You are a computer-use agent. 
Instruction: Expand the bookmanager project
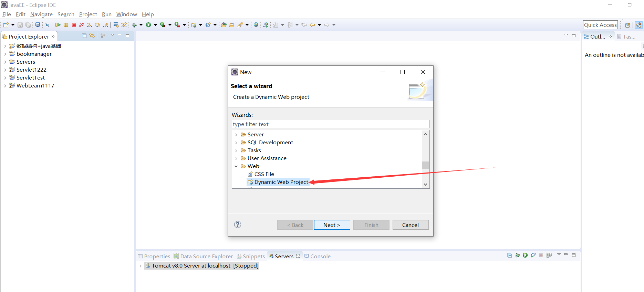click(5, 54)
